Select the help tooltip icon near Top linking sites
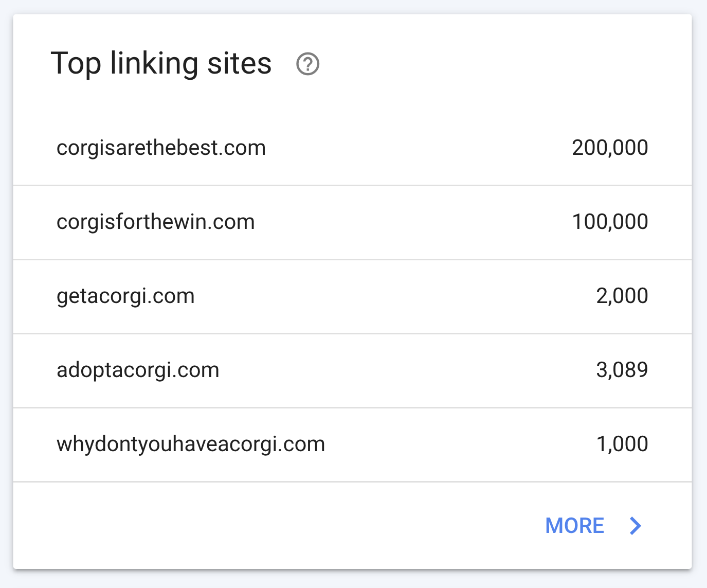This screenshot has width=707, height=588. tap(307, 64)
